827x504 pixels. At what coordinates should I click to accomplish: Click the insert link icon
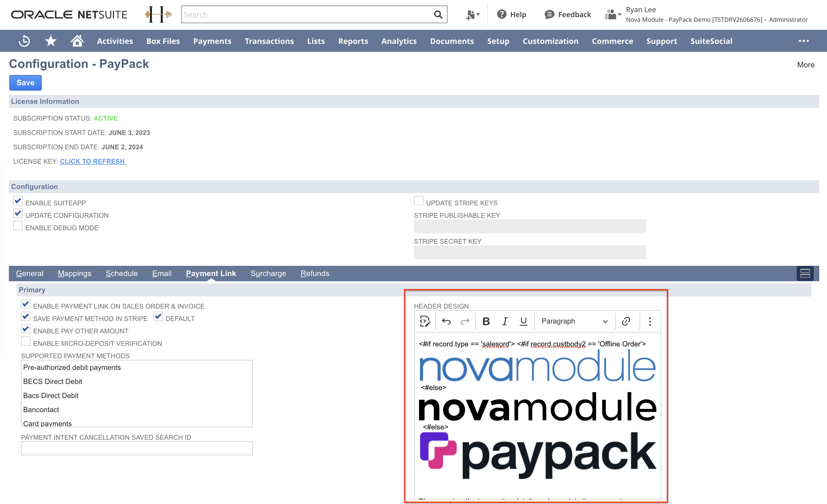click(x=626, y=321)
